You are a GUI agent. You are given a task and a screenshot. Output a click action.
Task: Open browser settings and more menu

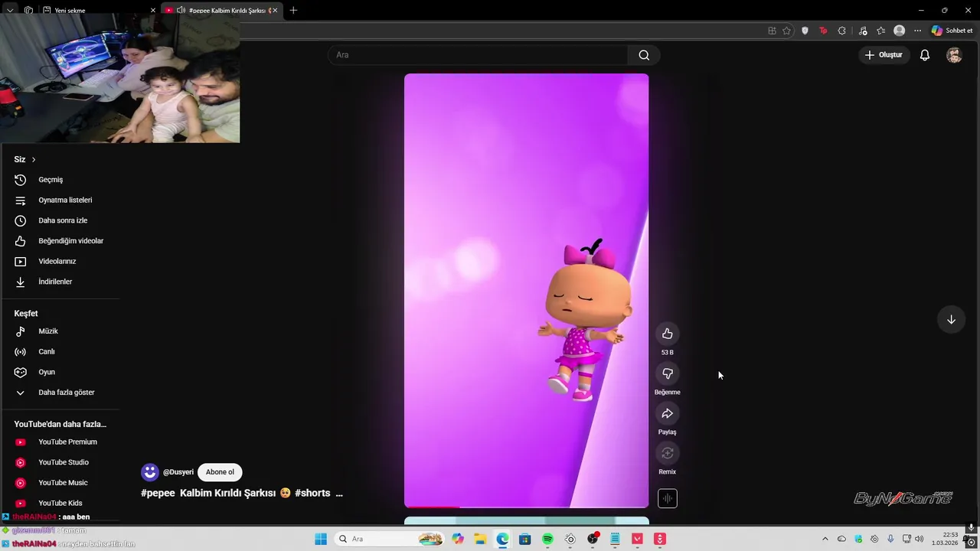(x=917, y=31)
